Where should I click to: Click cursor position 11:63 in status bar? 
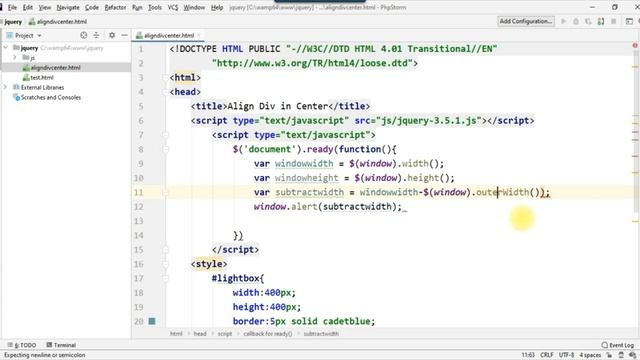coord(528,355)
